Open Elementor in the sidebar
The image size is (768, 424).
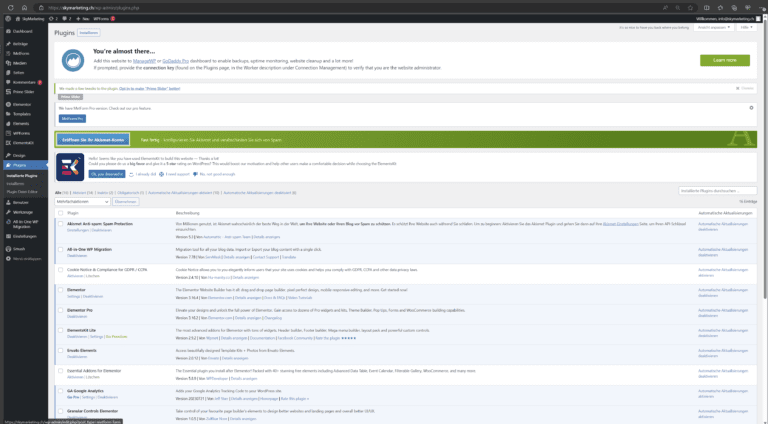22,104
